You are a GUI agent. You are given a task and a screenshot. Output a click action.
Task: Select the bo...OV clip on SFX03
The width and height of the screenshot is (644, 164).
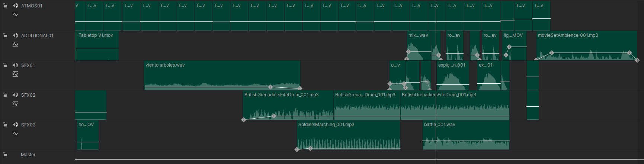pyautogui.click(x=88, y=135)
